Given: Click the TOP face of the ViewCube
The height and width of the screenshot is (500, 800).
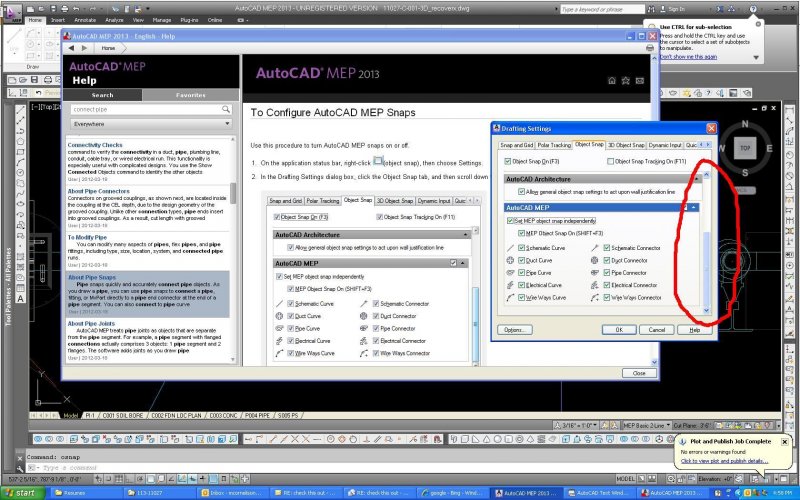Looking at the screenshot, I should pos(745,148).
